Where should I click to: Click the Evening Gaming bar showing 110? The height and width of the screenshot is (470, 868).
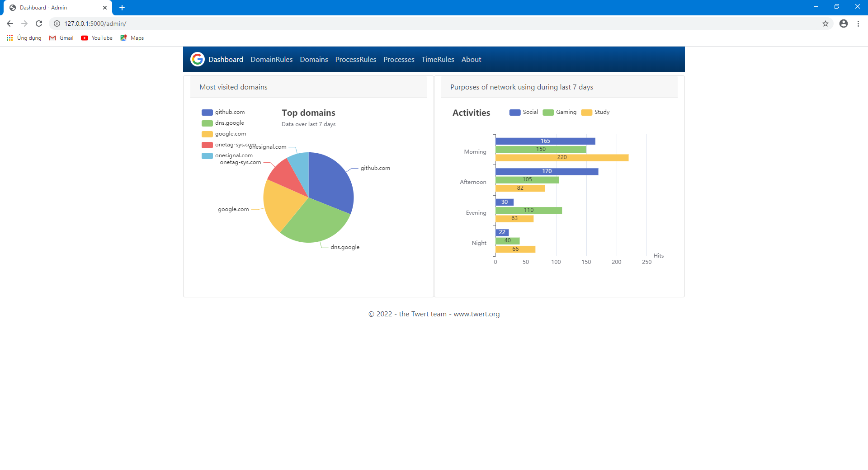(x=528, y=210)
